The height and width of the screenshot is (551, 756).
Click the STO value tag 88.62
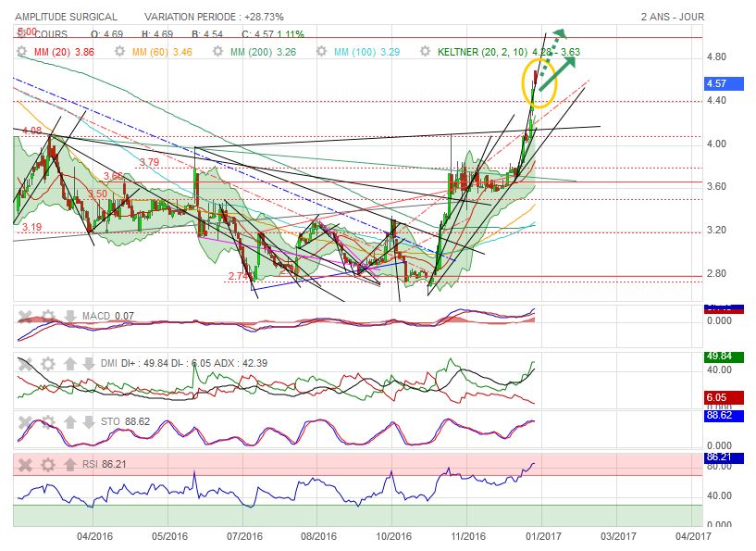pyautogui.click(x=724, y=415)
